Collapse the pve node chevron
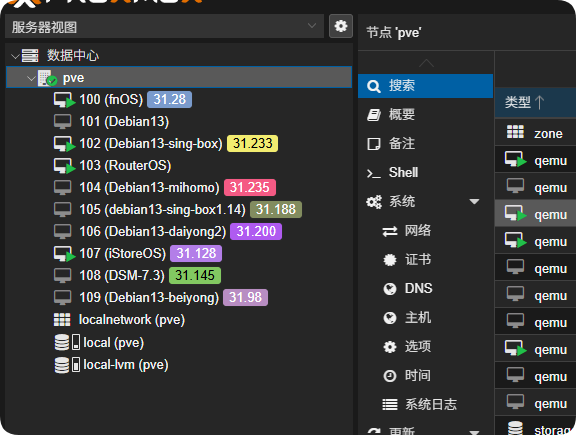576x435 pixels. (x=32, y=78)
